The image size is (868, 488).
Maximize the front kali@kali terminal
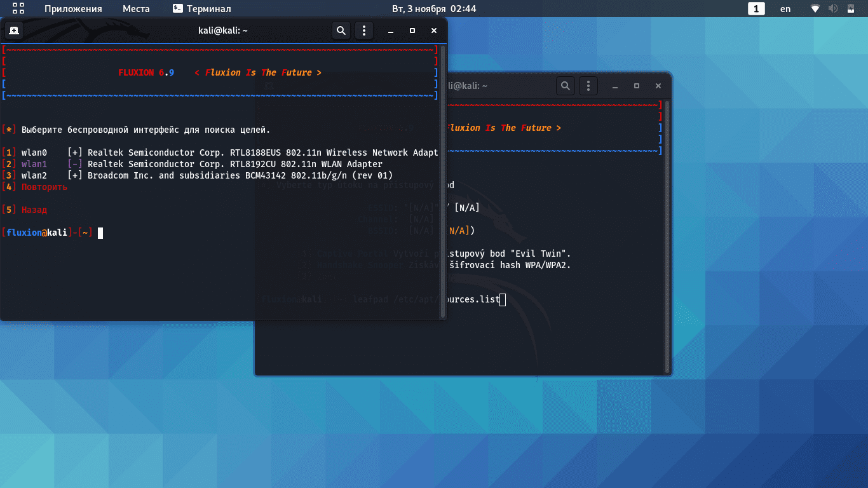(412, 30)
